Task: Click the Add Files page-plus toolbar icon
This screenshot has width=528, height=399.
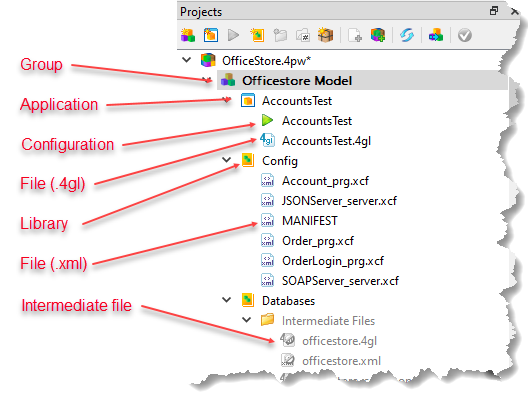Action: [x=355, y=35]
